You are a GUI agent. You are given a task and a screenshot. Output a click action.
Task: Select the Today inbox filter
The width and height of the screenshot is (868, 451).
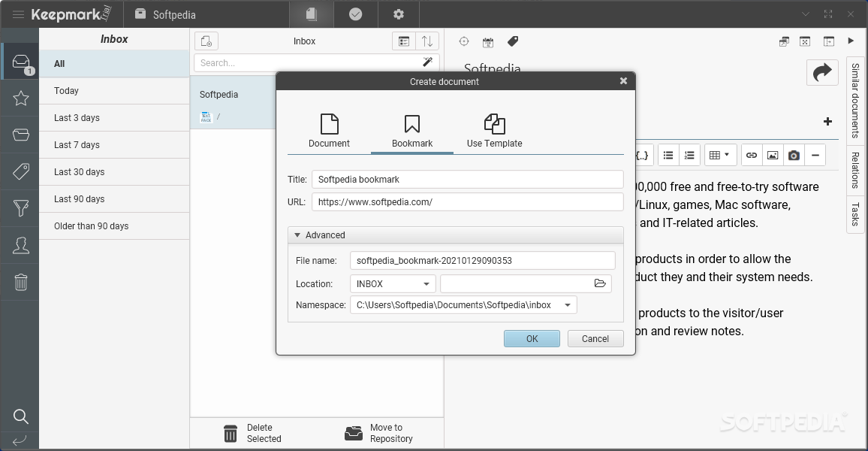pyautogui.click(x=114, y=91)
